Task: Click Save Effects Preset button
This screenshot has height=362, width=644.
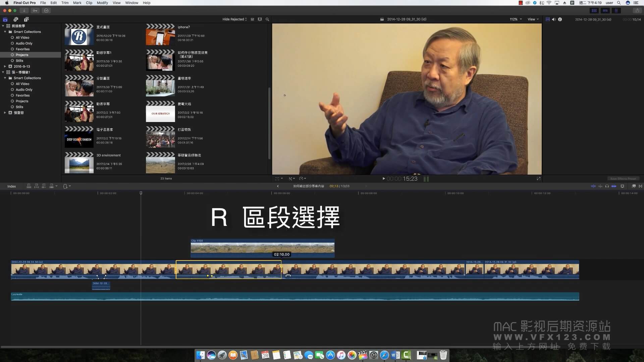Action: (x=623, y=179)
